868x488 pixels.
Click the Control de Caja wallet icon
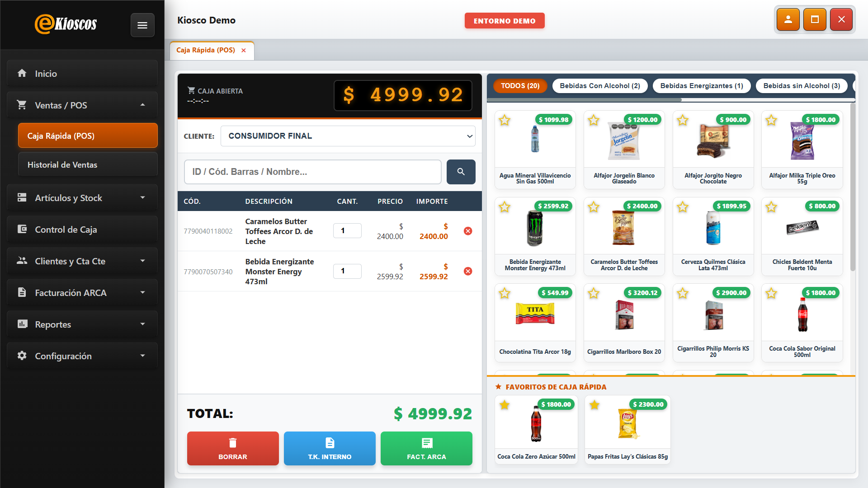[22, 229]
